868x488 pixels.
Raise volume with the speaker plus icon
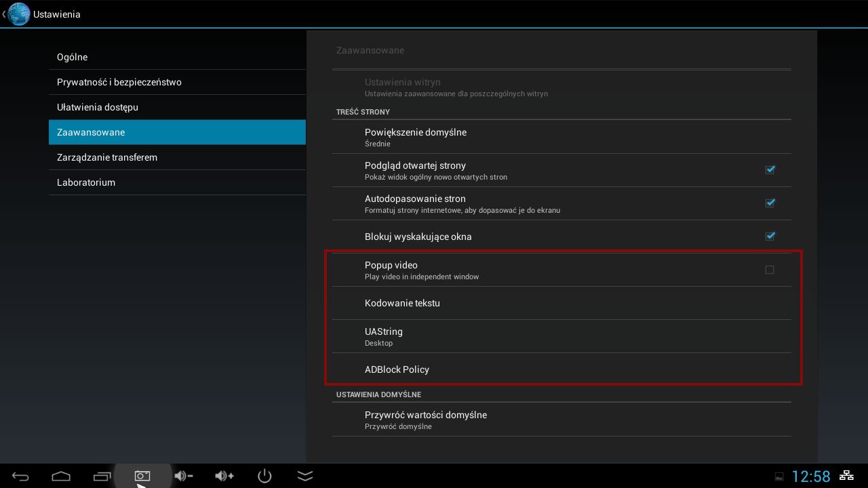tap(224, 476)
